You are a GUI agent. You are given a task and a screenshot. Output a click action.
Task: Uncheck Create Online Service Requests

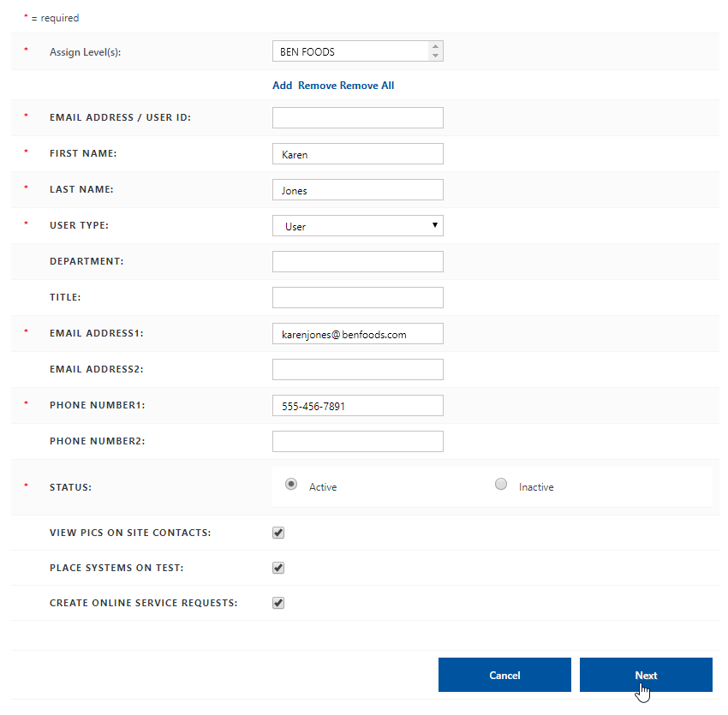point(277,602)
